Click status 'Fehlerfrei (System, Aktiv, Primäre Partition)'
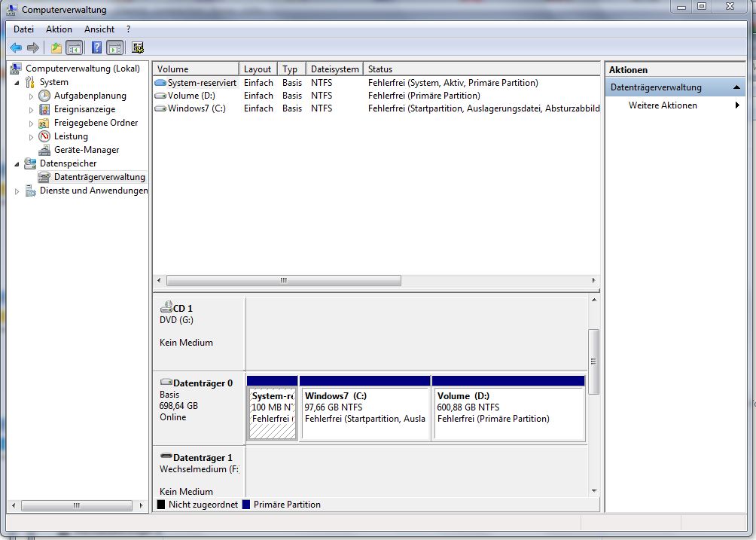The height and width of the screenshot is (540, 756). tap(453, 83)
